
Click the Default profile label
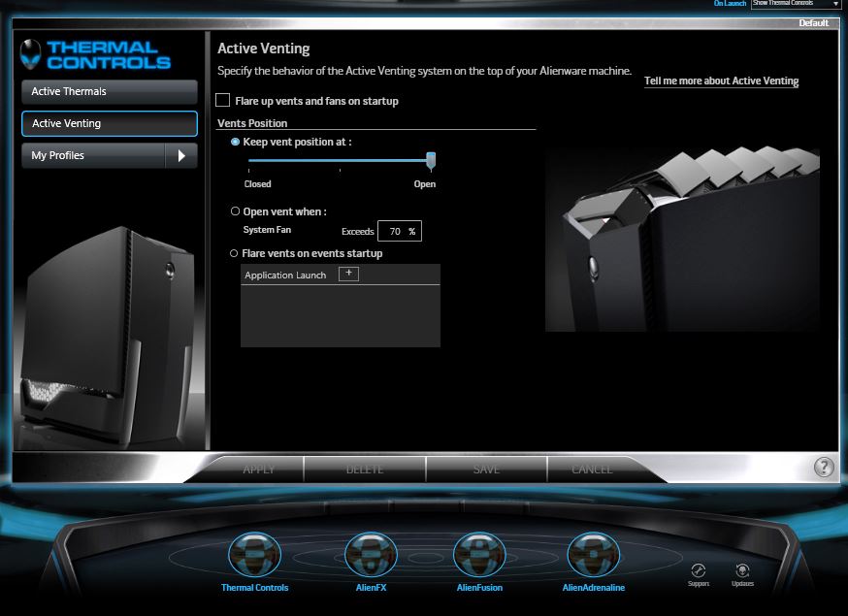[813, 22]
